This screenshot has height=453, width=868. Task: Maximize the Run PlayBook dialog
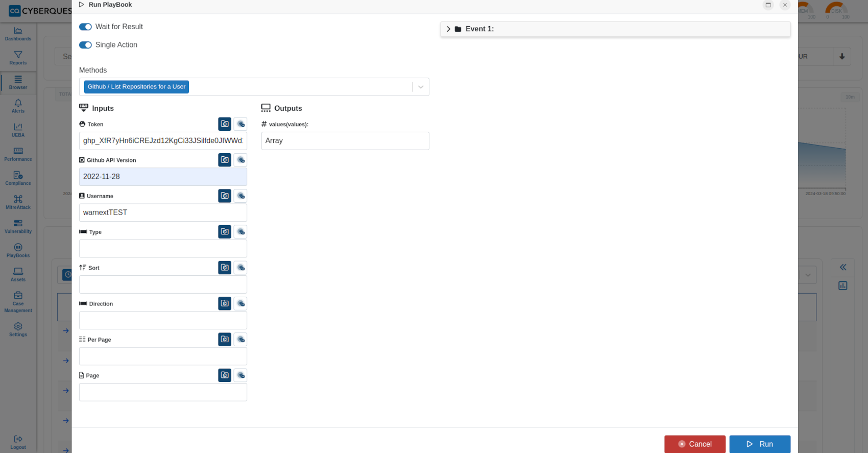(x=768, y=5)
